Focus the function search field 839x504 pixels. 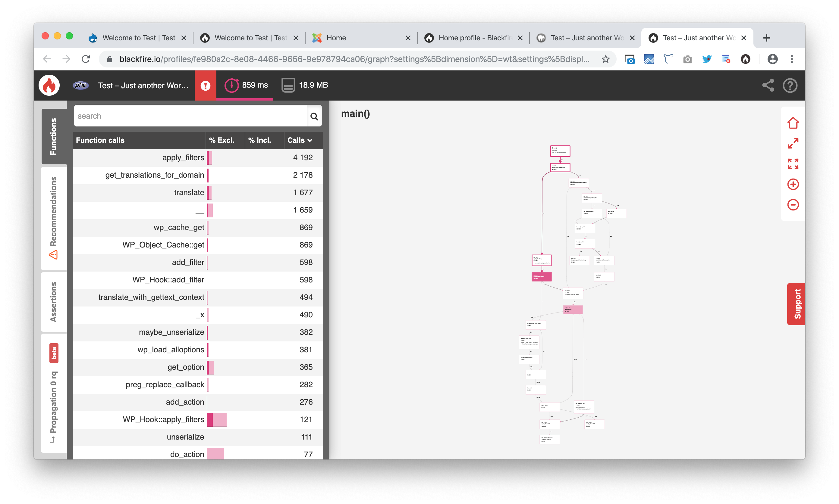click(x=190, y=116)
